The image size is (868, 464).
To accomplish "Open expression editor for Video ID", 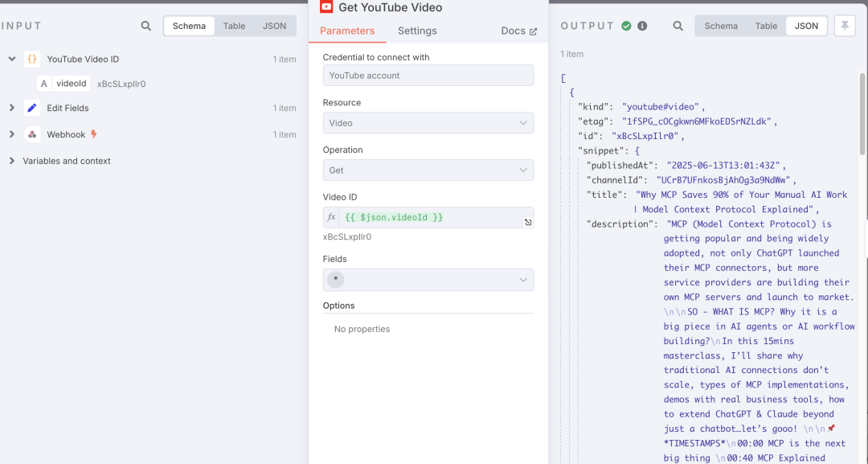I will [x=528, y=222].
